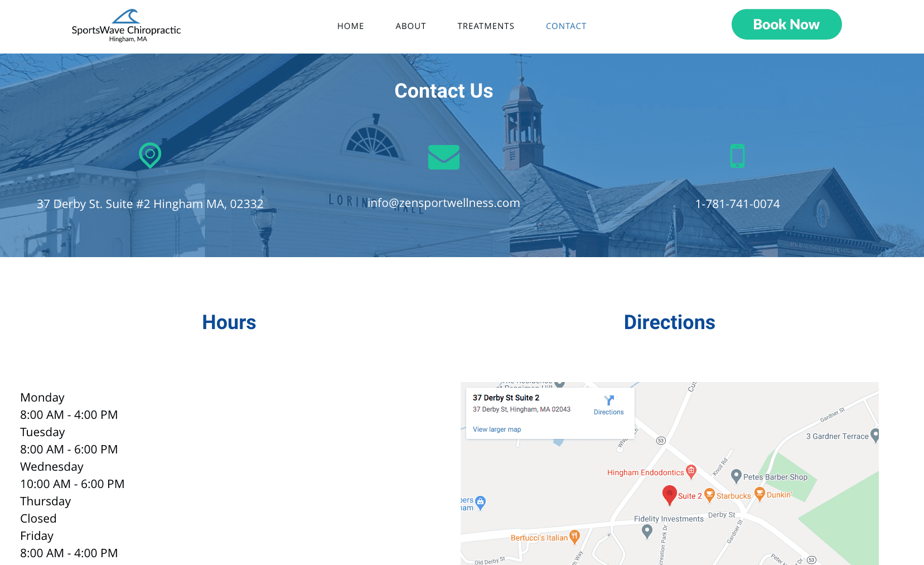Click the Bertucci's Italian restaurant pin
The height and width of the screenshot is (565, 924).
pyautogui.click(x=574, y=537)
